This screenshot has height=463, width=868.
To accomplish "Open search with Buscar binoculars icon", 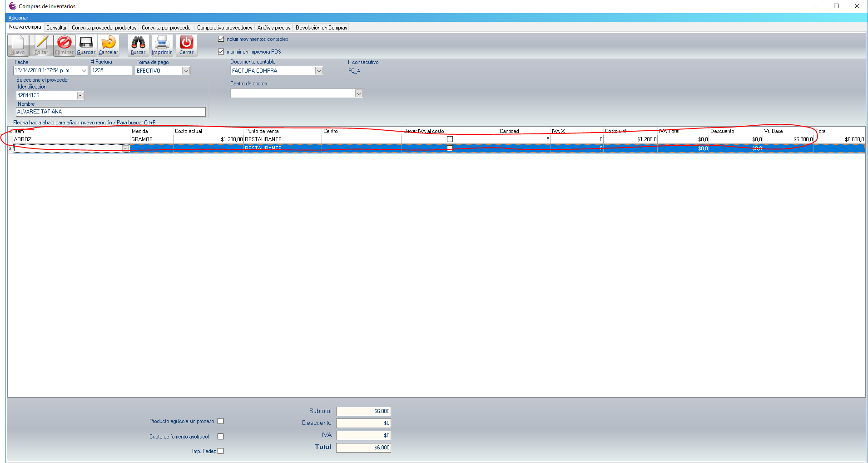I will coord(138,44).
